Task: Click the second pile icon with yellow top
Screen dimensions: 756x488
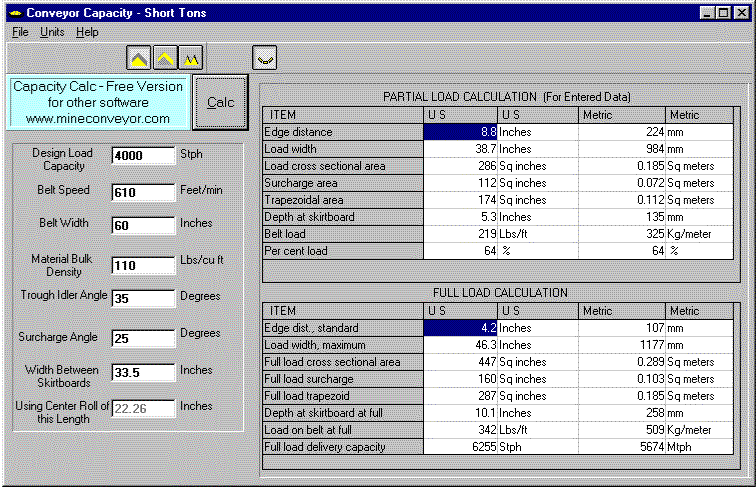Action: pyautogui.click(x=165, y=57)
